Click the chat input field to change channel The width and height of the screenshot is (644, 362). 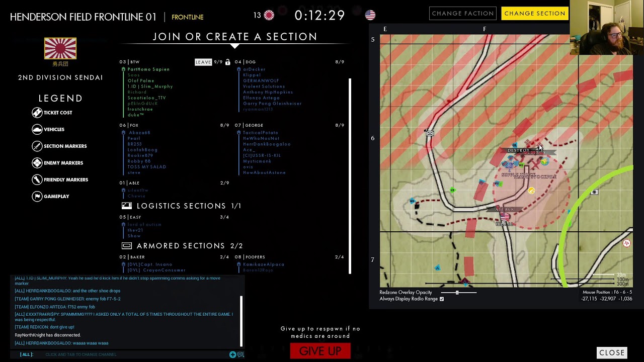136,354
